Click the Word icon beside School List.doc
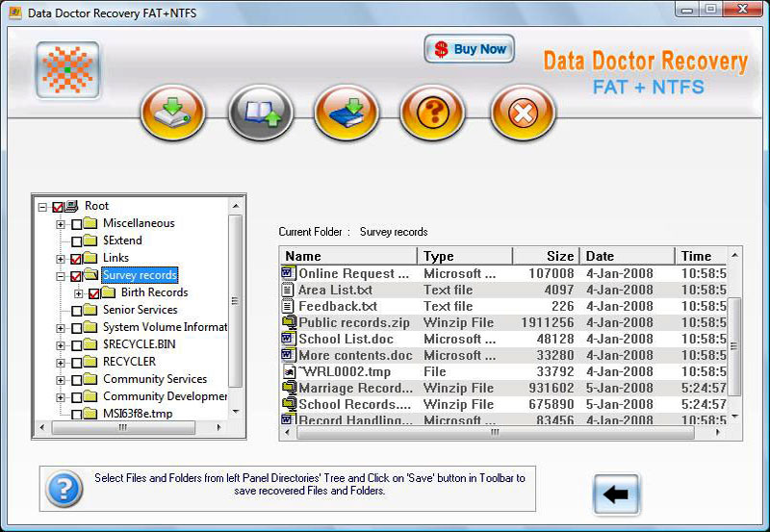The image size is (770, 532). (x=288, y=339)
